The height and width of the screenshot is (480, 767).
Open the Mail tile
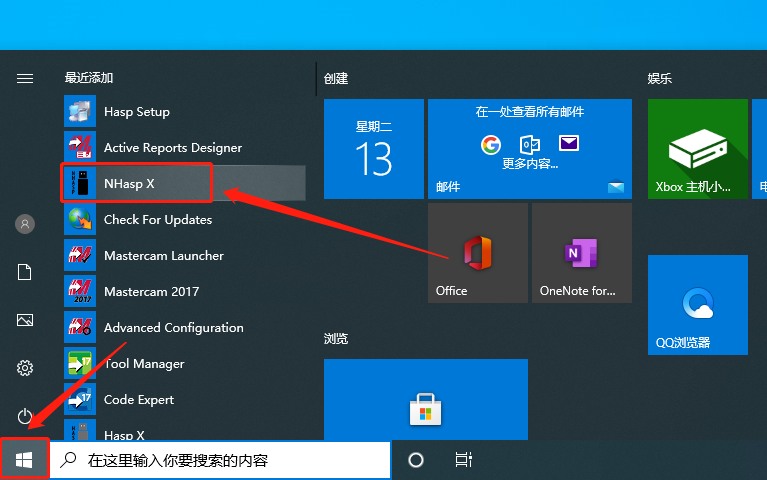point(530,149)
